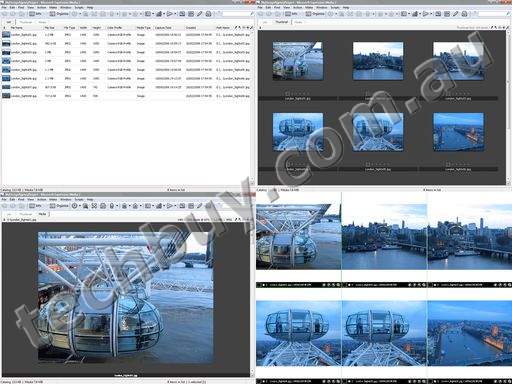The image size is (512, 384).
Task: Click the image editor icon in thumbnail-view toolbar
Action: [438, 14]
